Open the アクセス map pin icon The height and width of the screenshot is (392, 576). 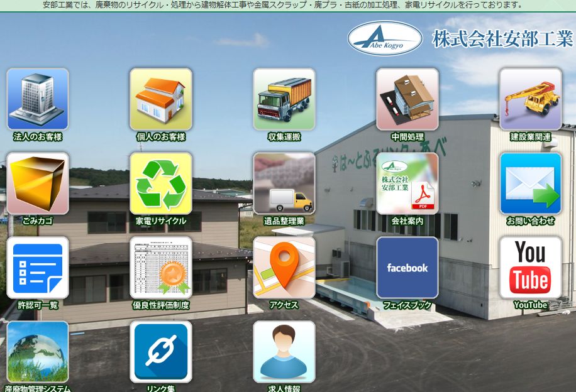coord(284,268)
